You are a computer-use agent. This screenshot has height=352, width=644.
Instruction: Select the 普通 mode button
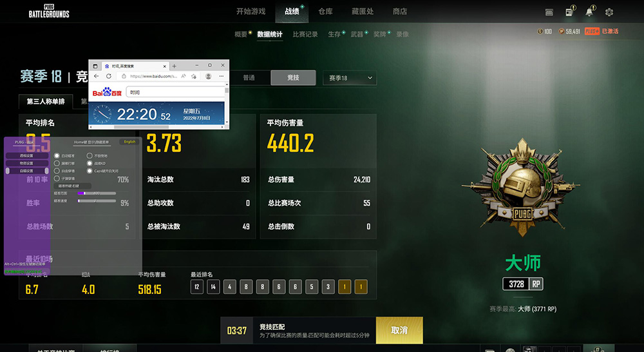(249, 78)
